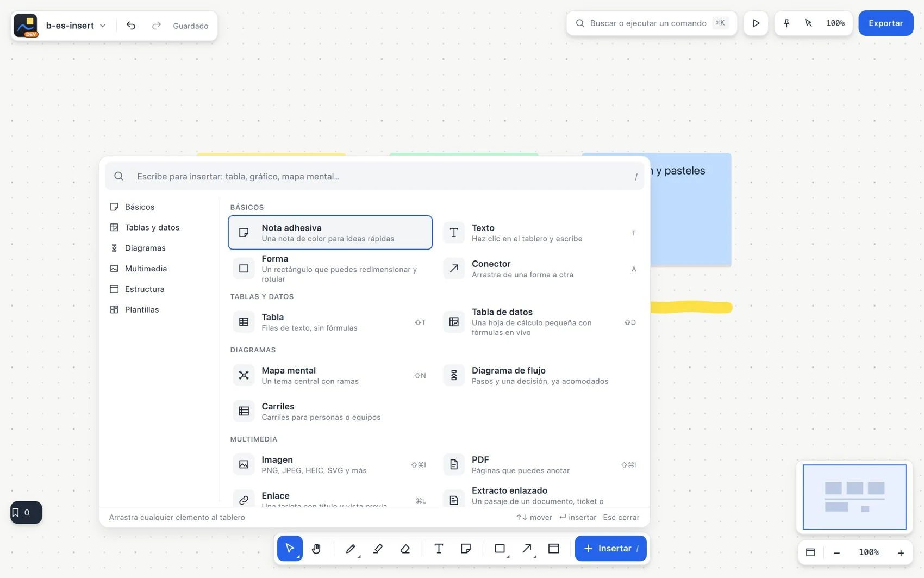The height and width of the screenshot is (578, 924).
Task: Open the bookmarks counter badge
Action: [26, 512]
